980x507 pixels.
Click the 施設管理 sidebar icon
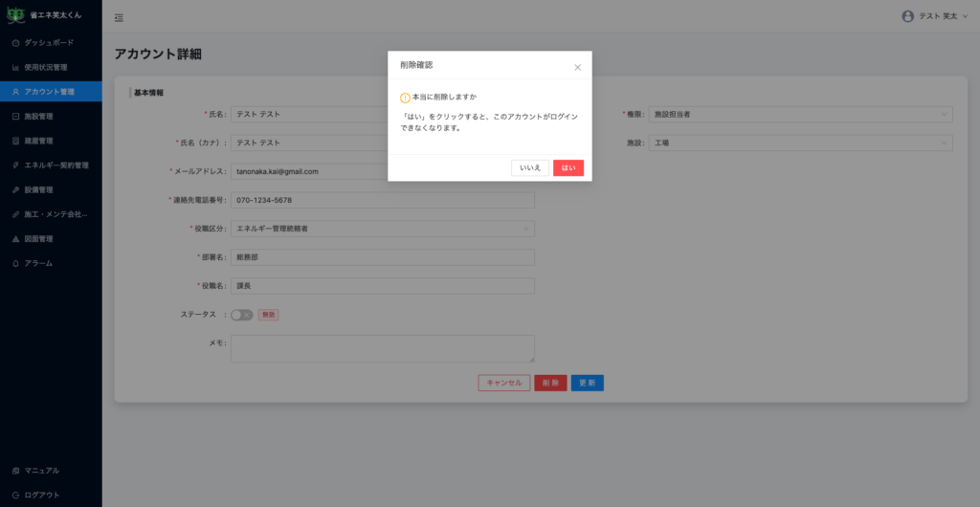click(x=15, y=117)
